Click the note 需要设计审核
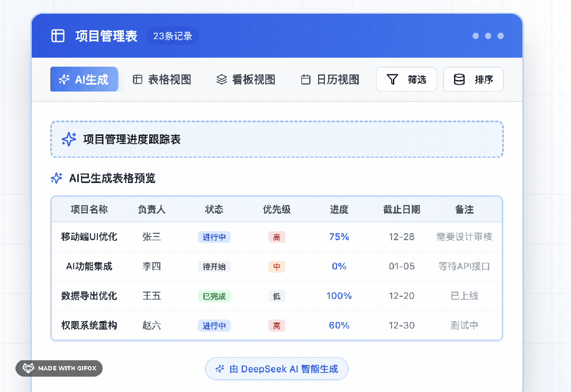 click(x=464, y=236)
